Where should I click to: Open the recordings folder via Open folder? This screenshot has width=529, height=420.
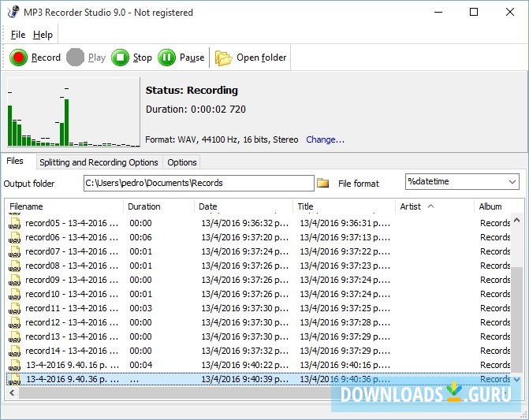click(251, 58)
